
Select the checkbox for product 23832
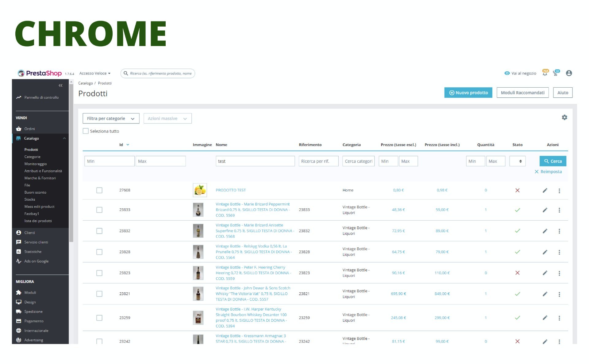pyautogui.click(x=99, y=231)
